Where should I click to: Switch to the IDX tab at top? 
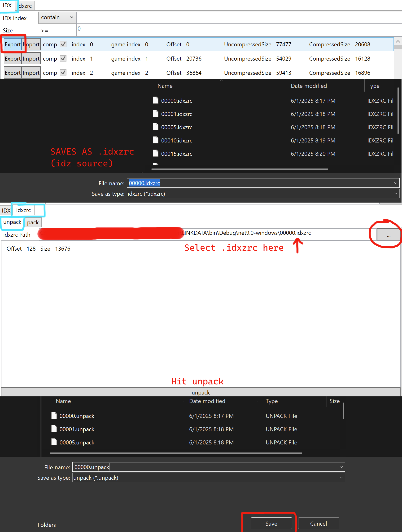click(7, 5)
